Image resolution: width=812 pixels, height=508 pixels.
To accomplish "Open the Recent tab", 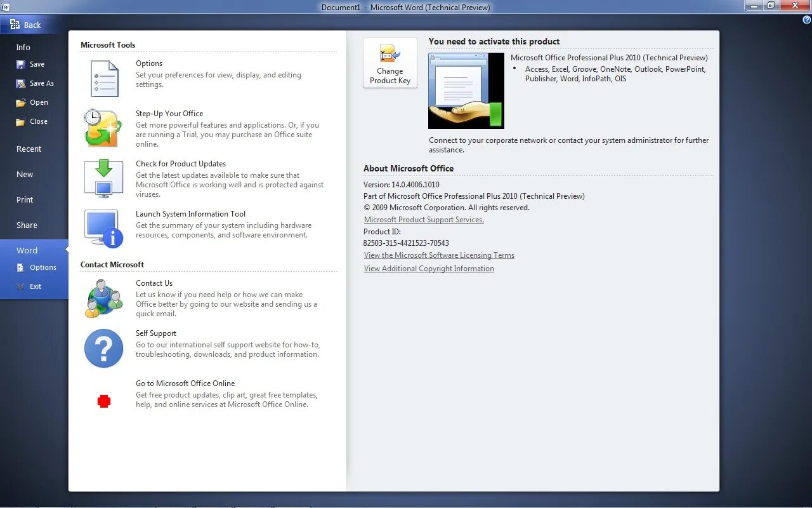I will coord(29,149).
